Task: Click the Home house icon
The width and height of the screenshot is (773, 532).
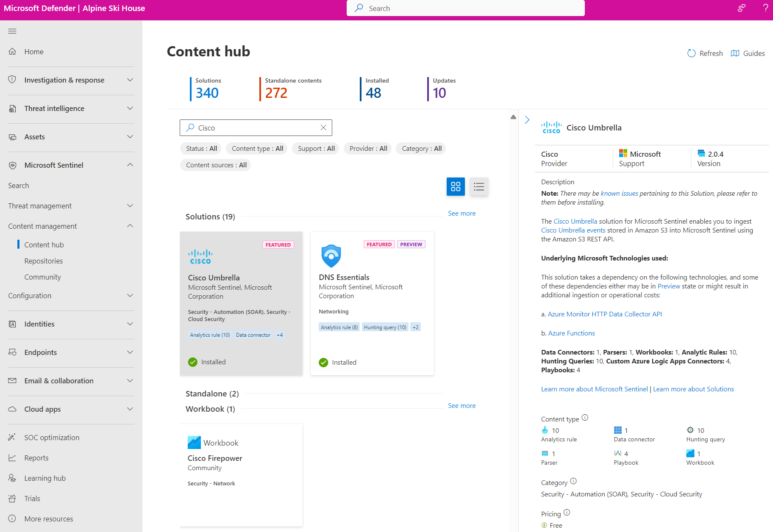Action: point(12,51)
